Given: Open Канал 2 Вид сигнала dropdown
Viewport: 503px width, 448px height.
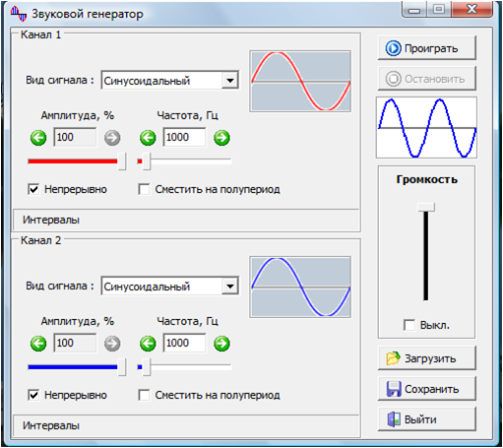Looking at the screenshot, I should click(230, 287).
